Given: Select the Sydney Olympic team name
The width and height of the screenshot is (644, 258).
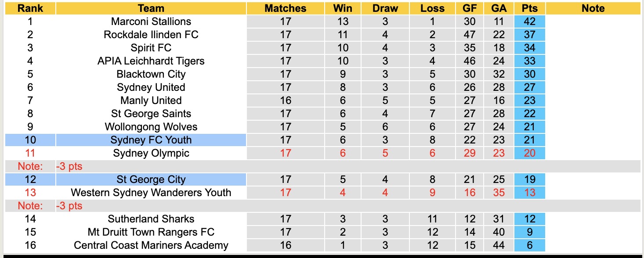Looking at the screenshot, I should pos(151,153).
